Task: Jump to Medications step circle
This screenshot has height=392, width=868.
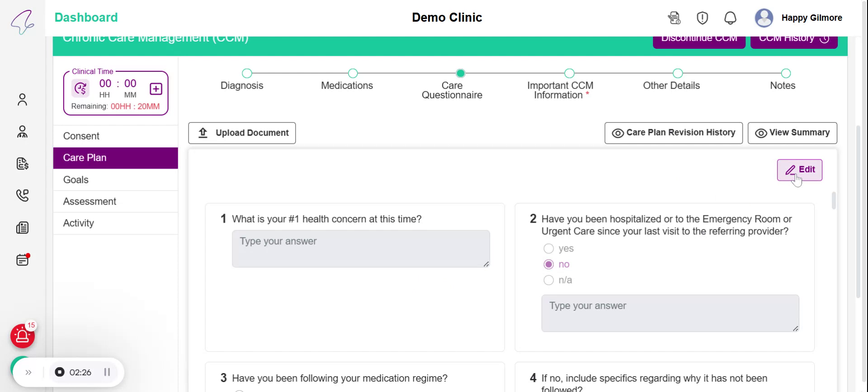Action: click(x=353, y=73)
